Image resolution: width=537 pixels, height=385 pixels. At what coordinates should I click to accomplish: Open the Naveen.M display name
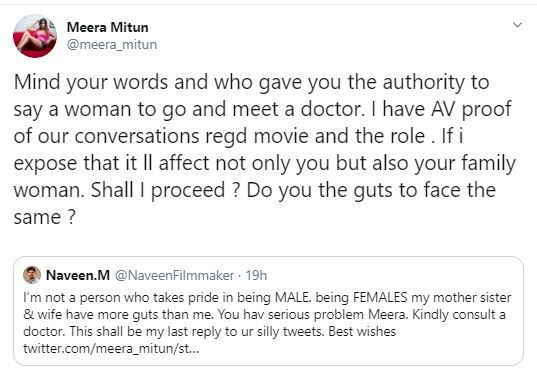pos(78,275)
